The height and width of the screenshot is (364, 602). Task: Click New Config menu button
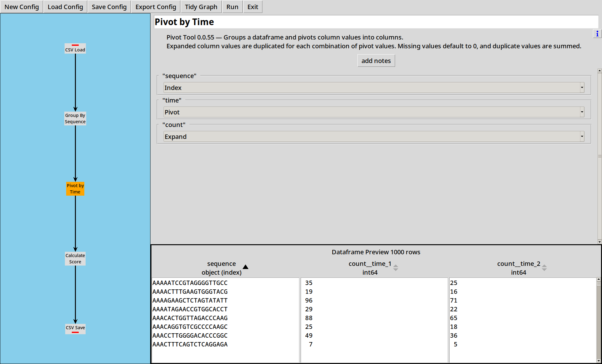coord(22,7)
